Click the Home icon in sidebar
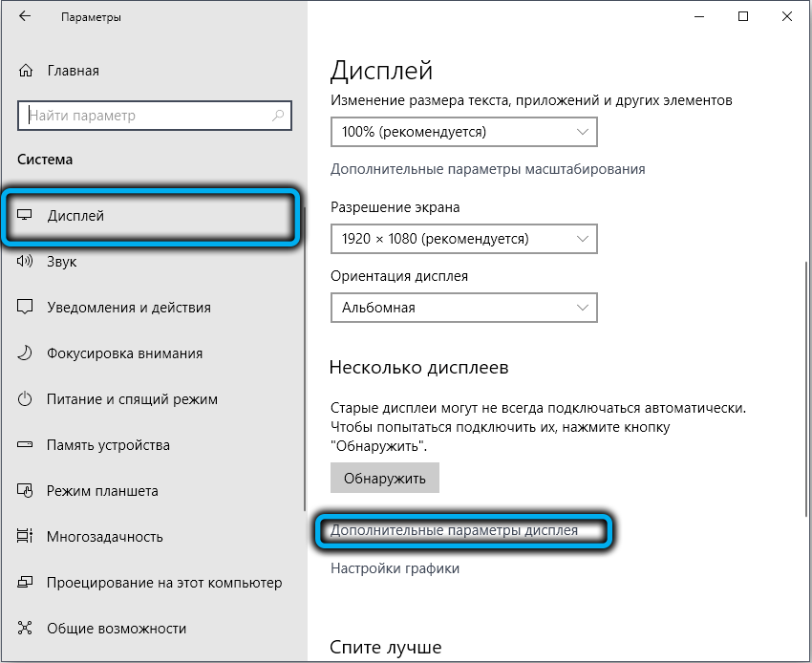 pos(26,71)
